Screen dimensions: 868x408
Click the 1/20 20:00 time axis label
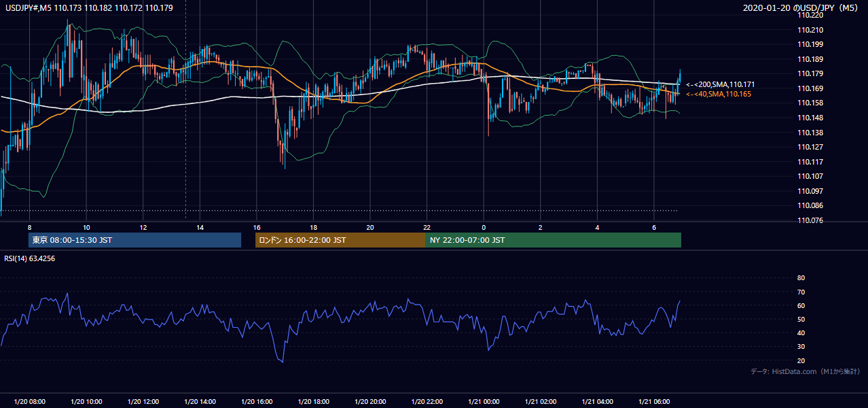pyautogui.click(x=369, y=402)
